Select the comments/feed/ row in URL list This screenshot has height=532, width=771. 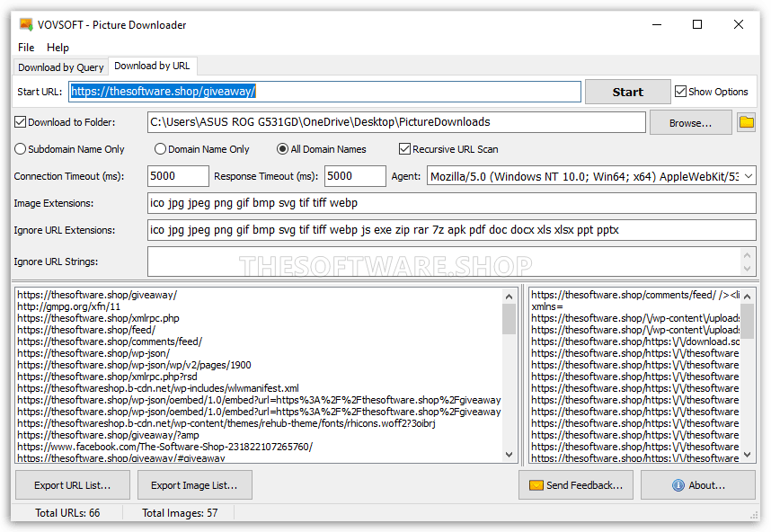[x=110, y=341]
